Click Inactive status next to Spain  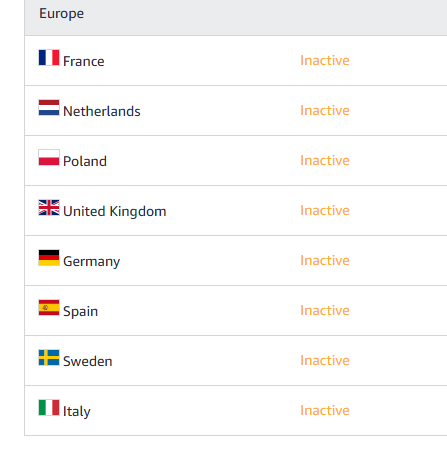[325, 310]
